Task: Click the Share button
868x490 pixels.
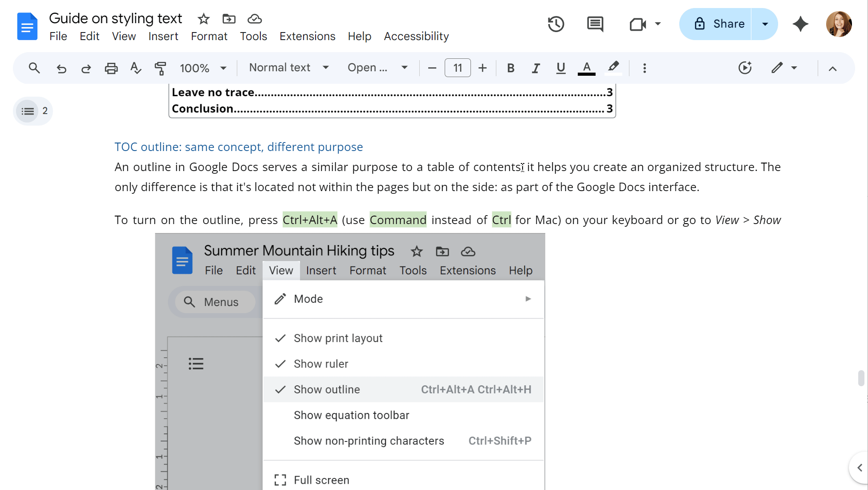Action: click(716, 24)
